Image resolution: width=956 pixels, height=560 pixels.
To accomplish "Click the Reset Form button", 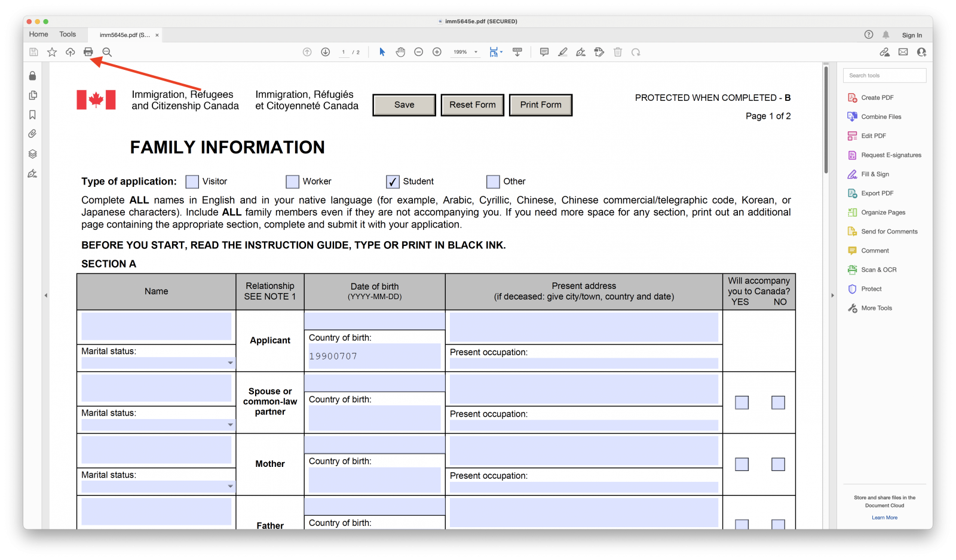I will click(x=473, y=105).
